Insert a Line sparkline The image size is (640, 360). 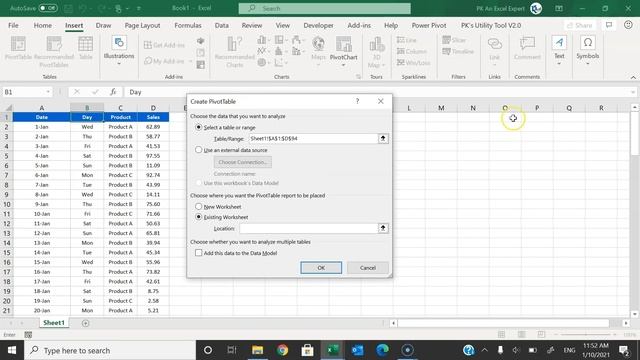(407, 40)
